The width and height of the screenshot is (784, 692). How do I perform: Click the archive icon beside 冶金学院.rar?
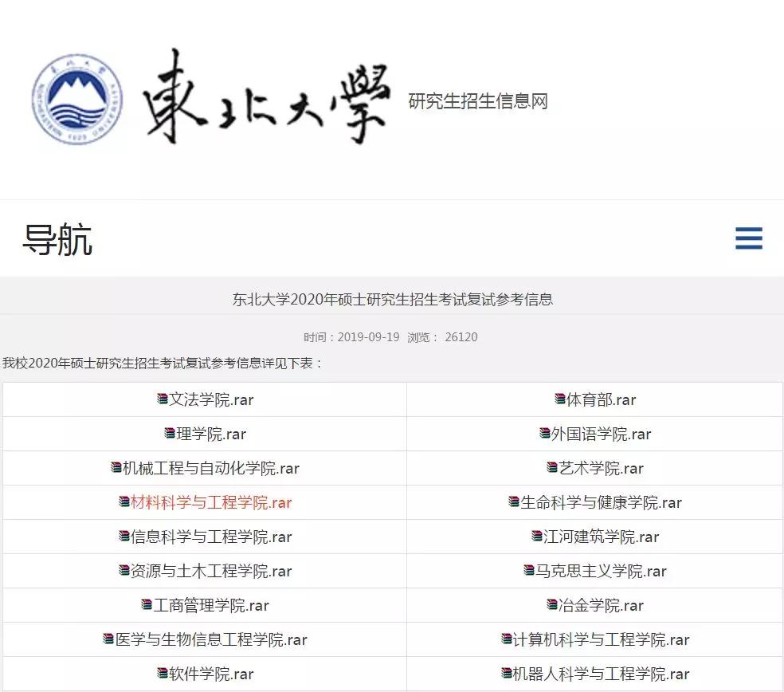point(552,604)
